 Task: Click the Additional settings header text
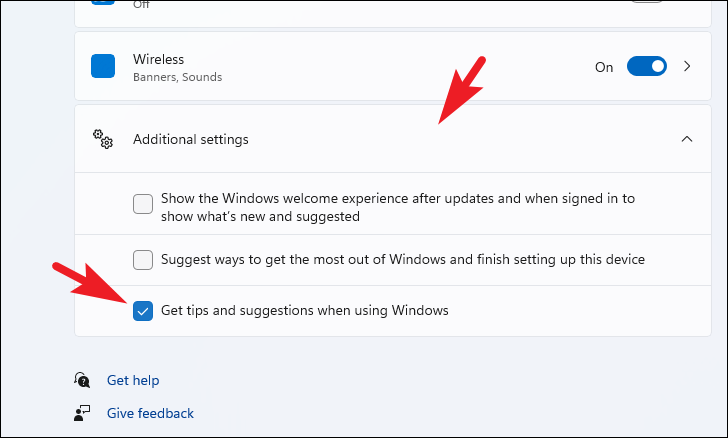click(191, 139)
